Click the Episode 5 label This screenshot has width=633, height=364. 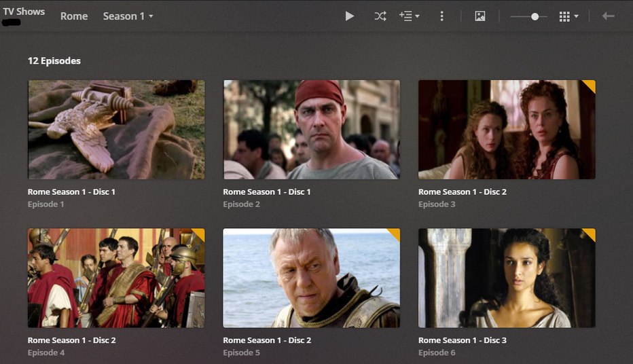pyautogui.click(x=241, y=352)
